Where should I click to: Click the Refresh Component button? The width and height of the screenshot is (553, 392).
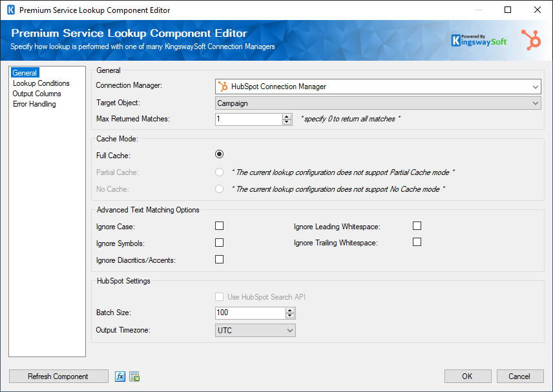pyautogui.click(x=59, y=377)
